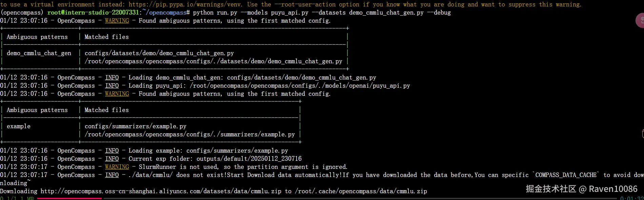This screenshot has width=644, height=200.
Task: Click the first underlined WARNING label
Action: [x=117, y=21]
